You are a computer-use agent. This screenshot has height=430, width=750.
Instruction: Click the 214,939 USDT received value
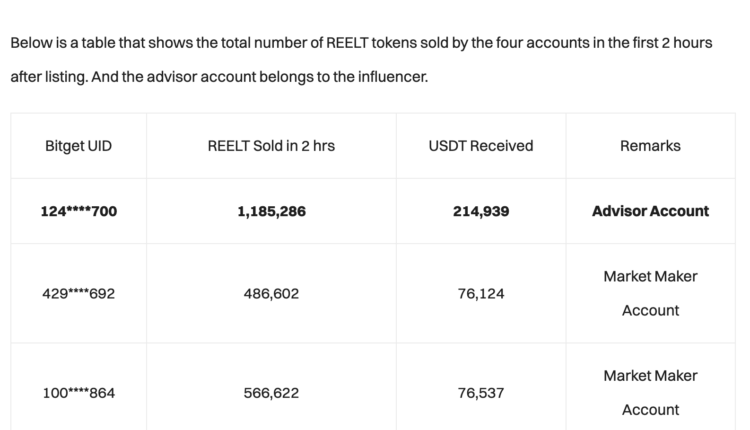coord(480,211)
